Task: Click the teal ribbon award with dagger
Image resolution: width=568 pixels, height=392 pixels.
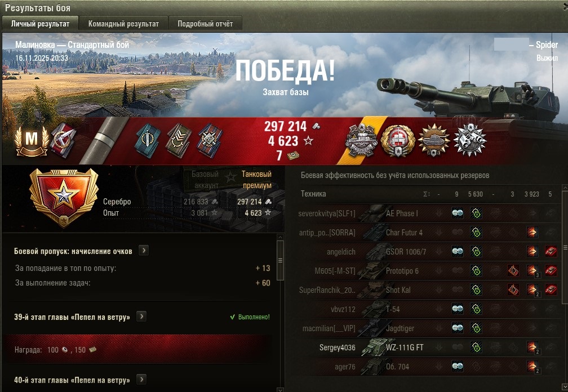Action: coord(149,140)
